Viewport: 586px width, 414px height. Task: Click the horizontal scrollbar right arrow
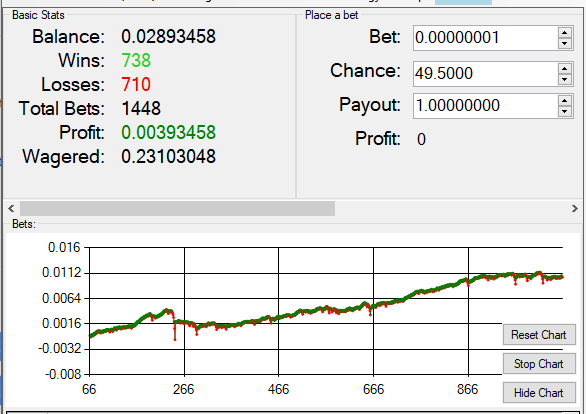click(x=574, y=208)
